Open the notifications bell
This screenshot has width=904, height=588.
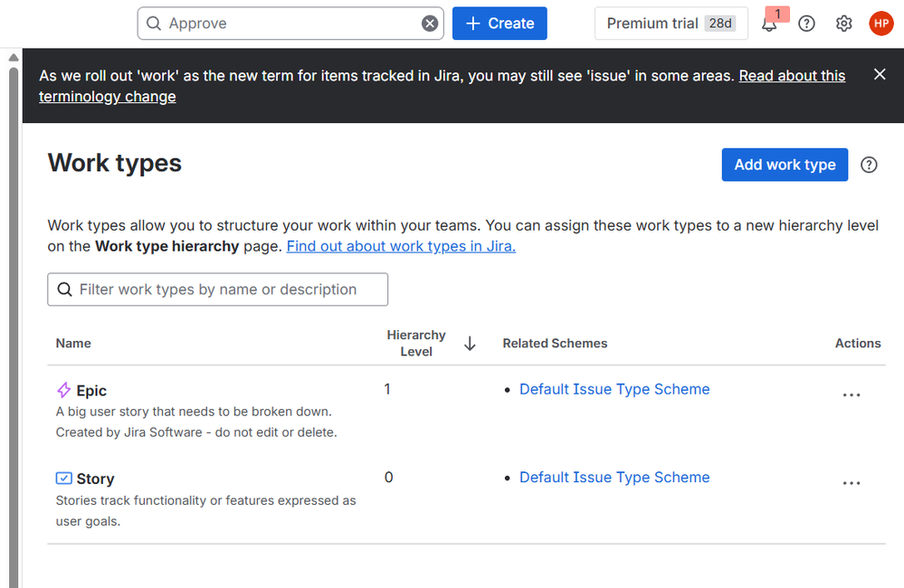[769, 24]
